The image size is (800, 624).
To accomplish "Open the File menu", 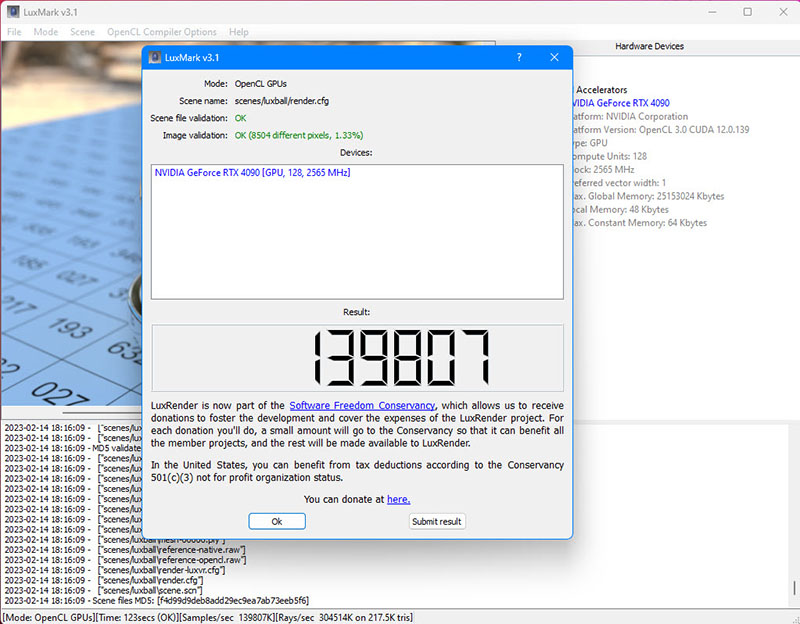I will pyautogui.click(x=14, y=32).
